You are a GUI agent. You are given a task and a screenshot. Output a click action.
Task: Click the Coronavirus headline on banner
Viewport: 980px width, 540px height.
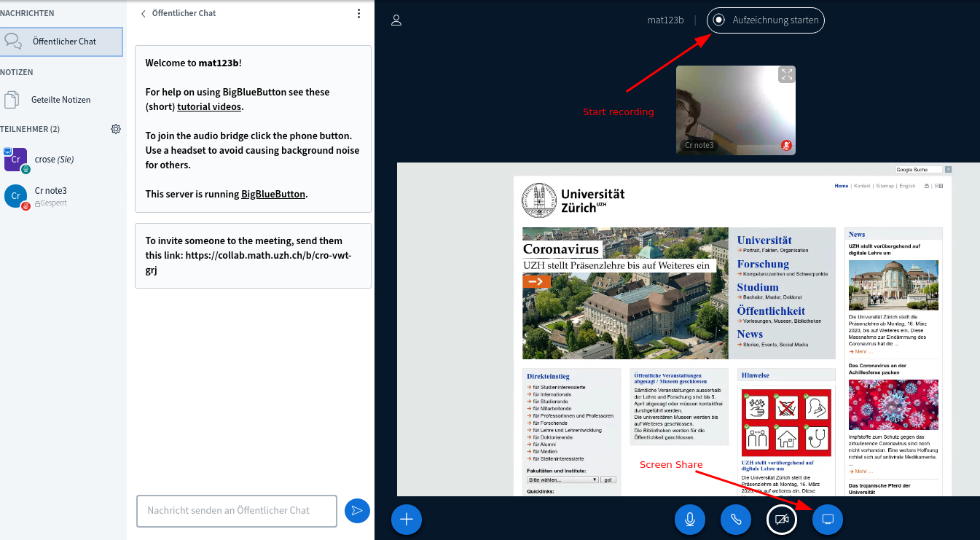(561, 249)
